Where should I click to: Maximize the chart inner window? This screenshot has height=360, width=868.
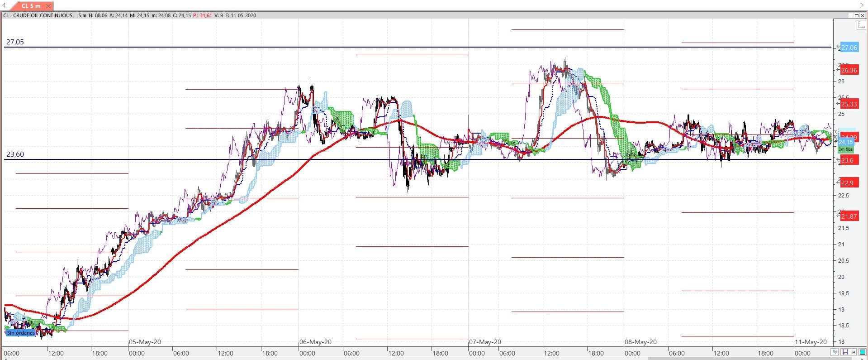click(x=856, y=15)
